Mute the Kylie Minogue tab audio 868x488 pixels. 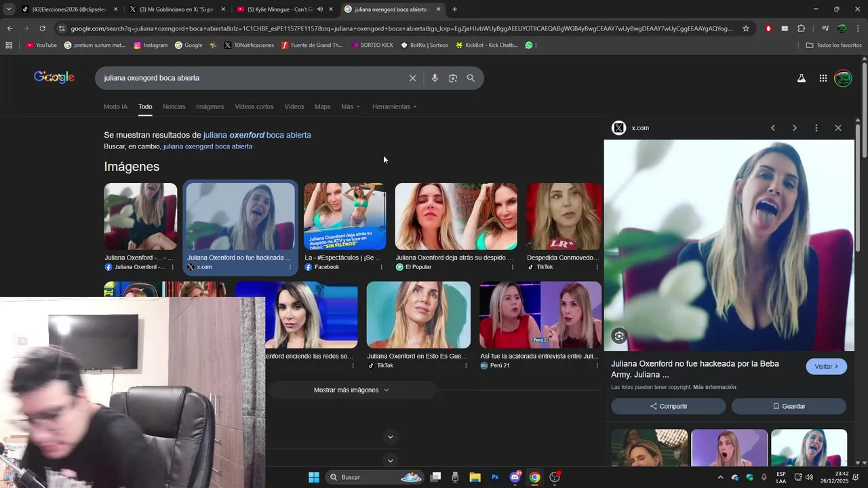pos(319,9)
